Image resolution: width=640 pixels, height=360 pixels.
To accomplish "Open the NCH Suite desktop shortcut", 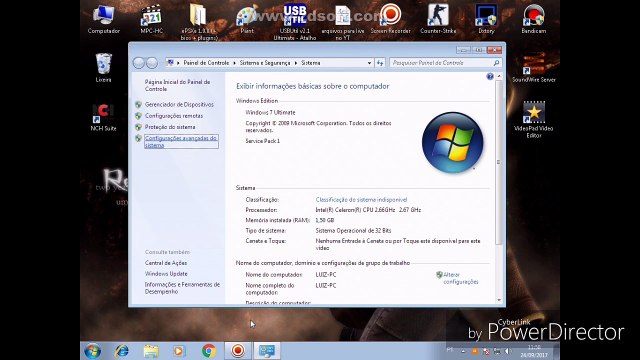I will (x=103, y=117).
